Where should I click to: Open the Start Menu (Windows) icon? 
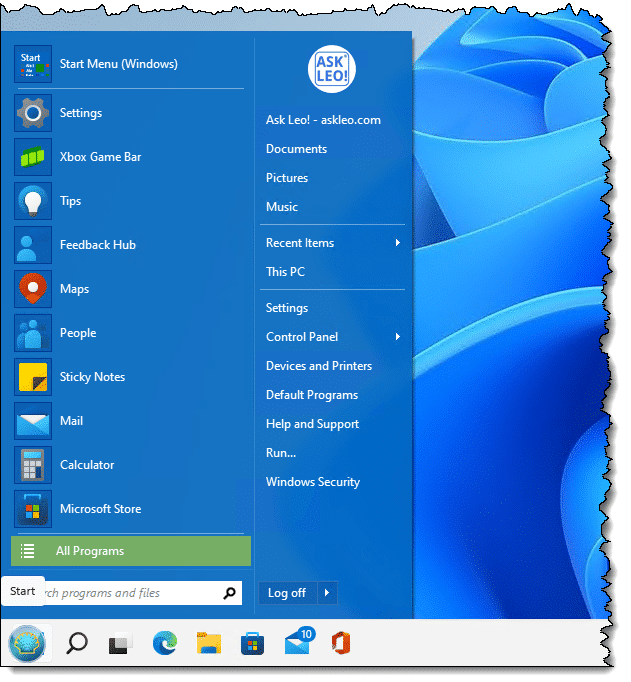33,64
